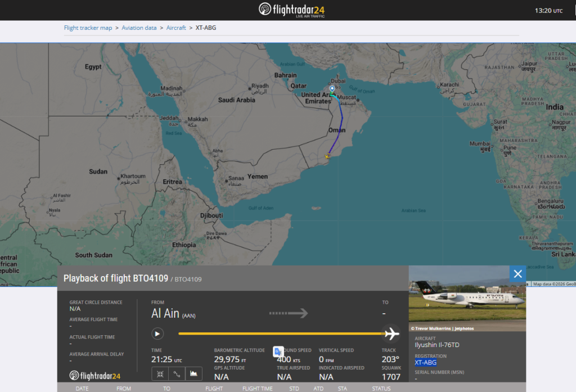Click the STA column header

click(343, 388)
